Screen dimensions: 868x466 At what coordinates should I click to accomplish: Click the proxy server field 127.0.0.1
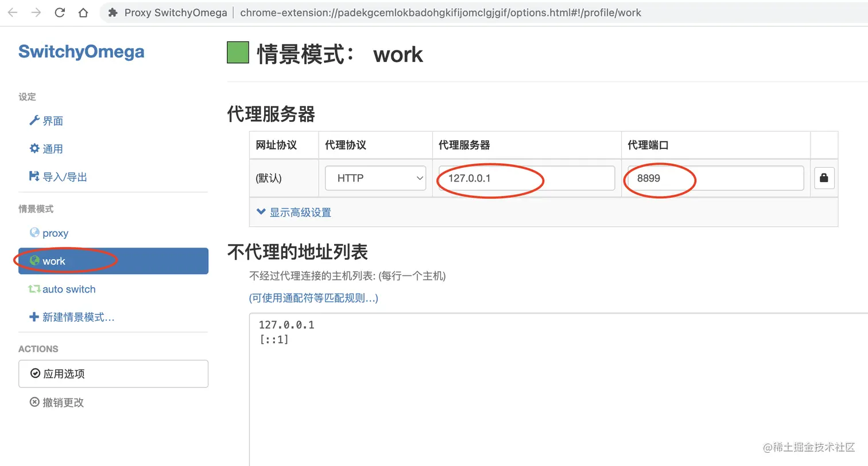[x=526, y=178]
